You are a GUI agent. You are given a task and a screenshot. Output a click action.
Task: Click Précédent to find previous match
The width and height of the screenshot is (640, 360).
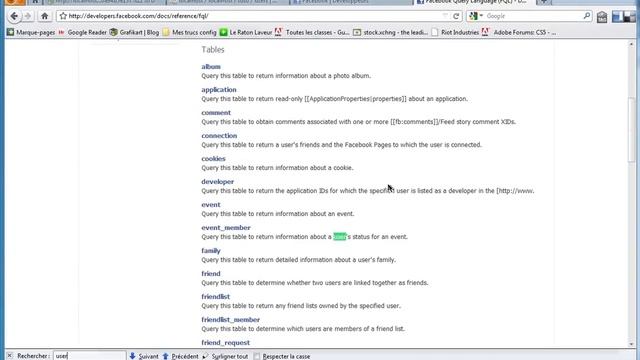[180, 356]
